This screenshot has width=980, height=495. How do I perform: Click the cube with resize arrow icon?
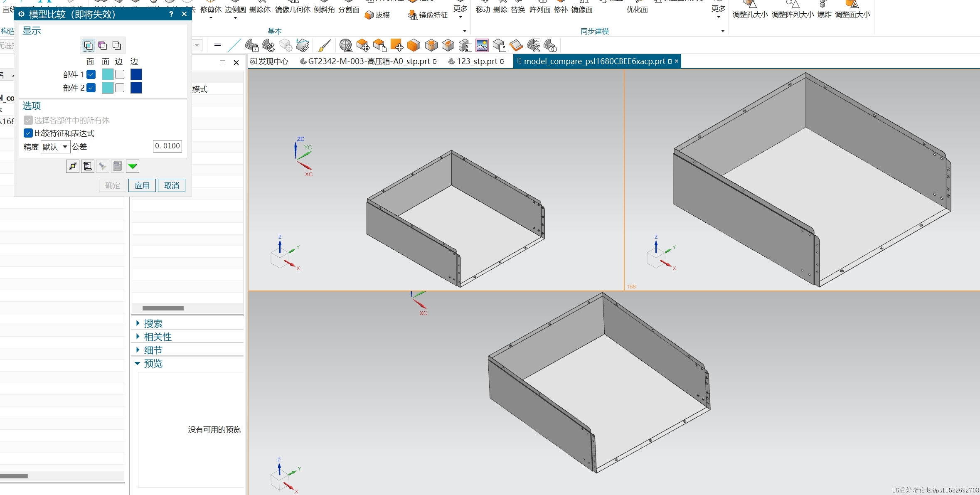499,45
